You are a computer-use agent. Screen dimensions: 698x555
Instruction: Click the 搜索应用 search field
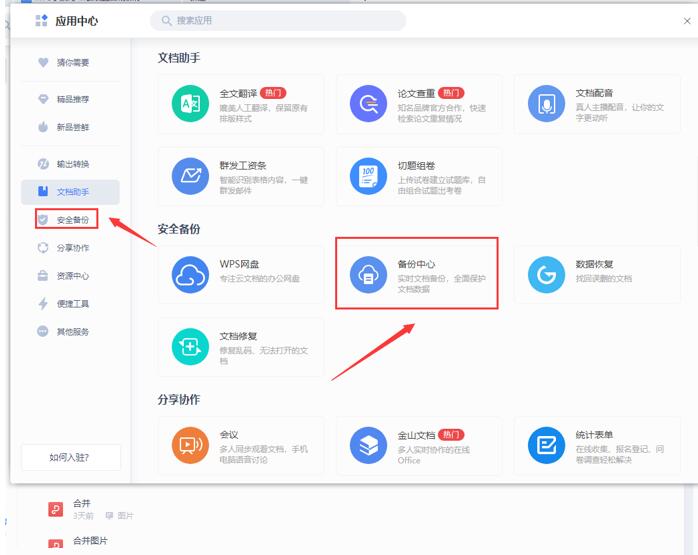278,21
